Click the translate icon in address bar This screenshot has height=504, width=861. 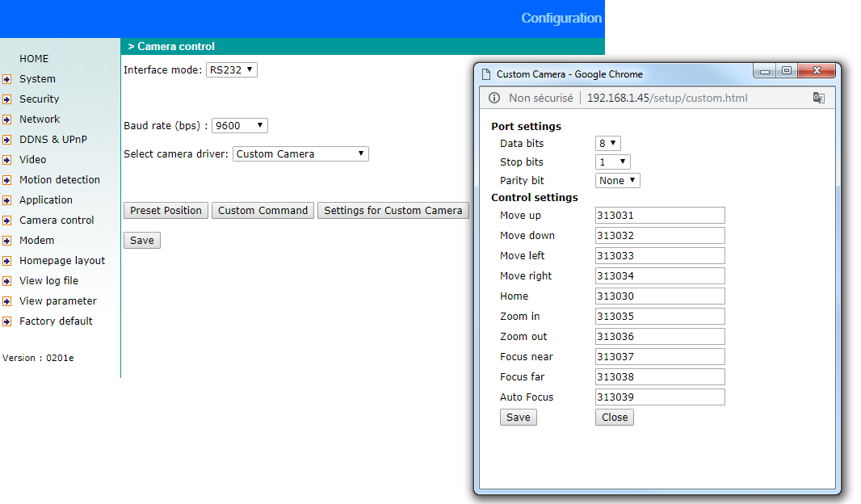pos(818,98)
